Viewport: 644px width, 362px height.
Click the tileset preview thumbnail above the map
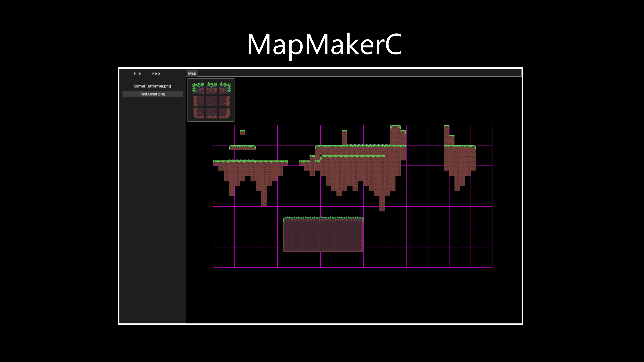pyautogui.click(x=211, y=100)
